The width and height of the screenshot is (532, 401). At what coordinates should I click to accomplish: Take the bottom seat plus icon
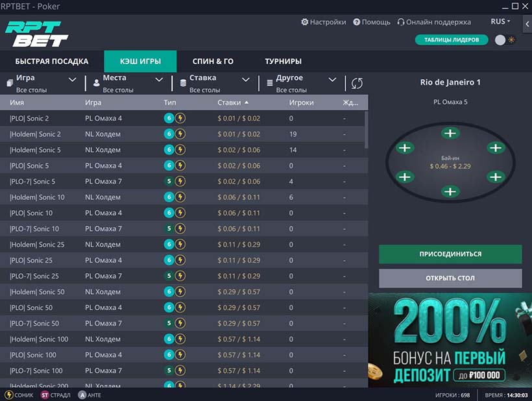point(450,191)
